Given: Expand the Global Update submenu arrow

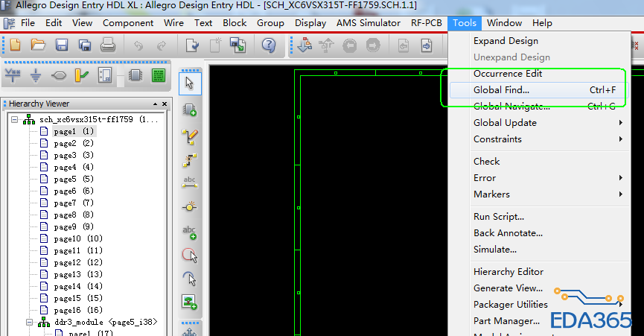Looking at the screenshot, I should click(x=621, y=123).
